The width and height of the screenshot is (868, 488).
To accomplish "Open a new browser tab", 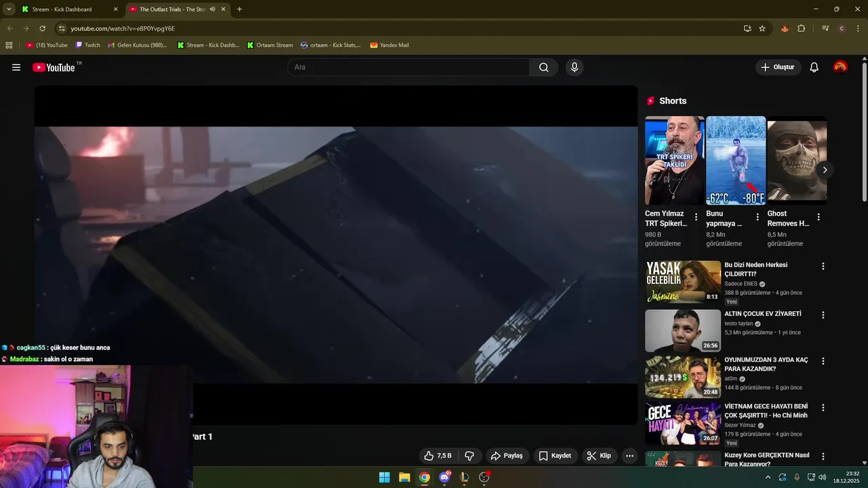I will pyautogui.click(x=239, y=9).
